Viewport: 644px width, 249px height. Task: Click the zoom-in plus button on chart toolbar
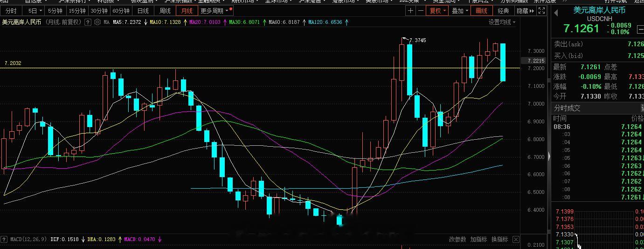point(410,11)
